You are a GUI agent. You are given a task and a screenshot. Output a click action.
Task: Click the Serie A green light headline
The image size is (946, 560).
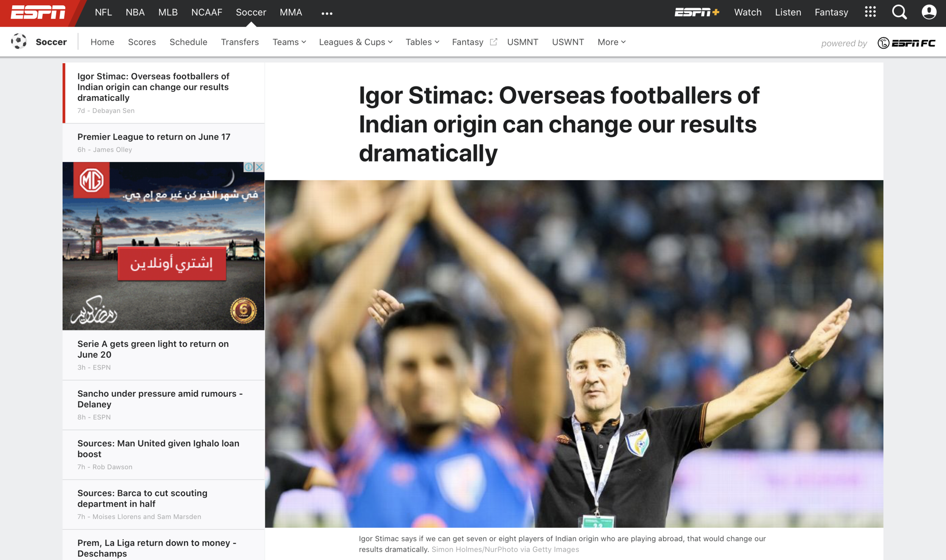coord(153,349)
